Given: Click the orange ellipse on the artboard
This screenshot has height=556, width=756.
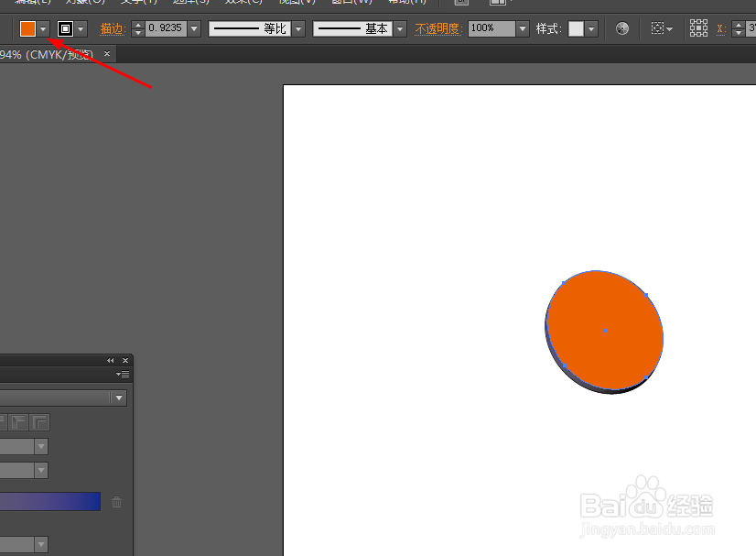Looking at the screenshot, I should pos(605,331).
